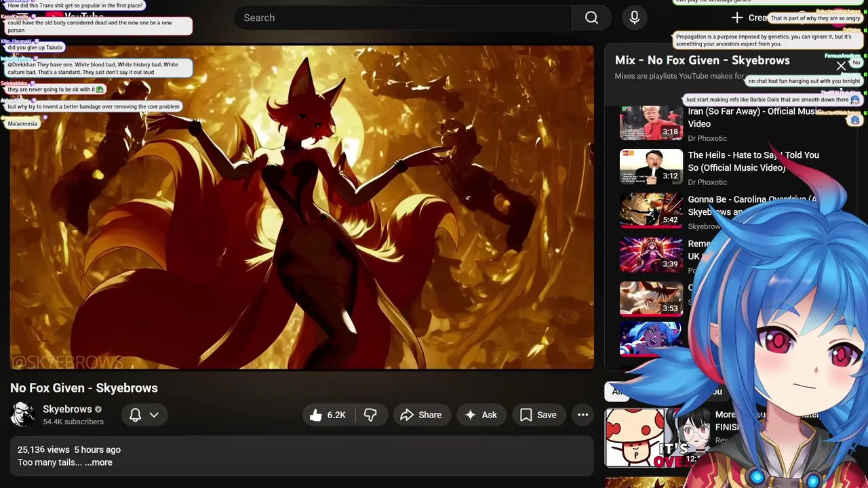
Task: Click into the YouTube Search field
Action: (403, 18)
